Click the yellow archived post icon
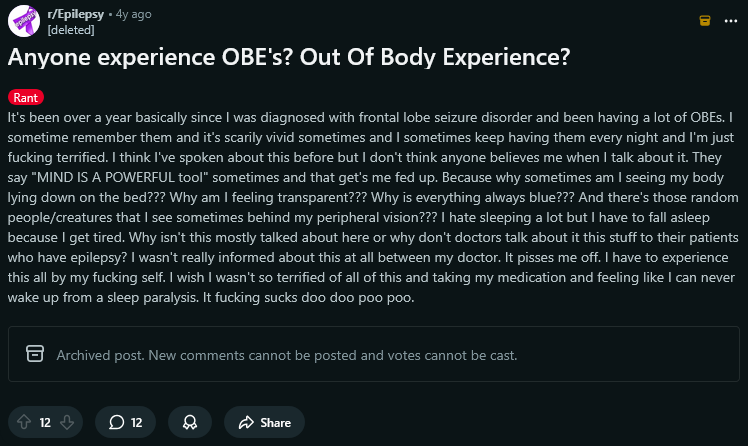Screen dimensions: 748x446 (x=704, y=20)
